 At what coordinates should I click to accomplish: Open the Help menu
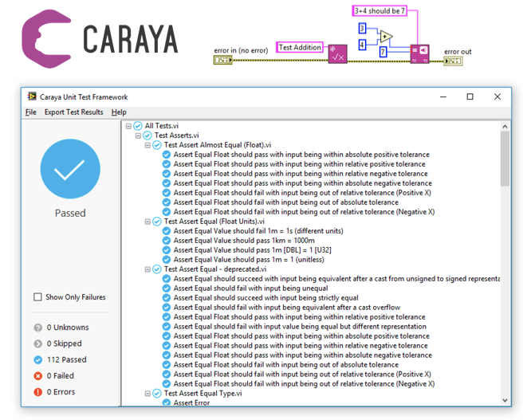pos(119,112)
